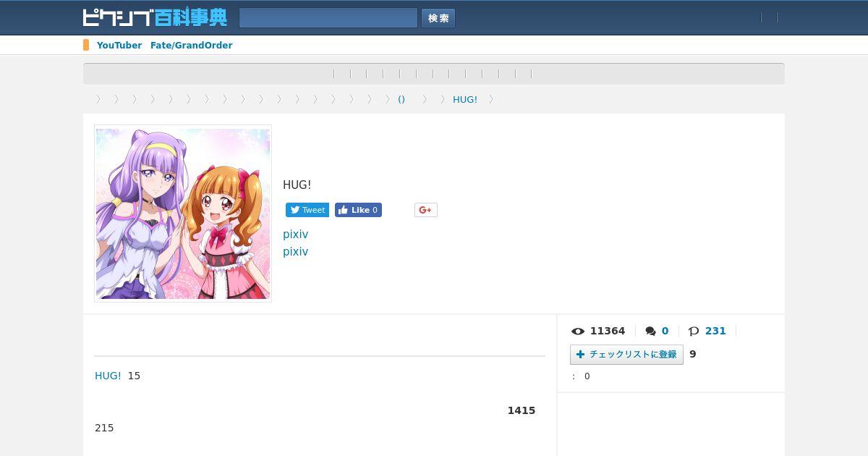The width and height of the screenshot is (868, 456).
Task: Click the HUG! article title text
Action: click(x=297, y=185)
